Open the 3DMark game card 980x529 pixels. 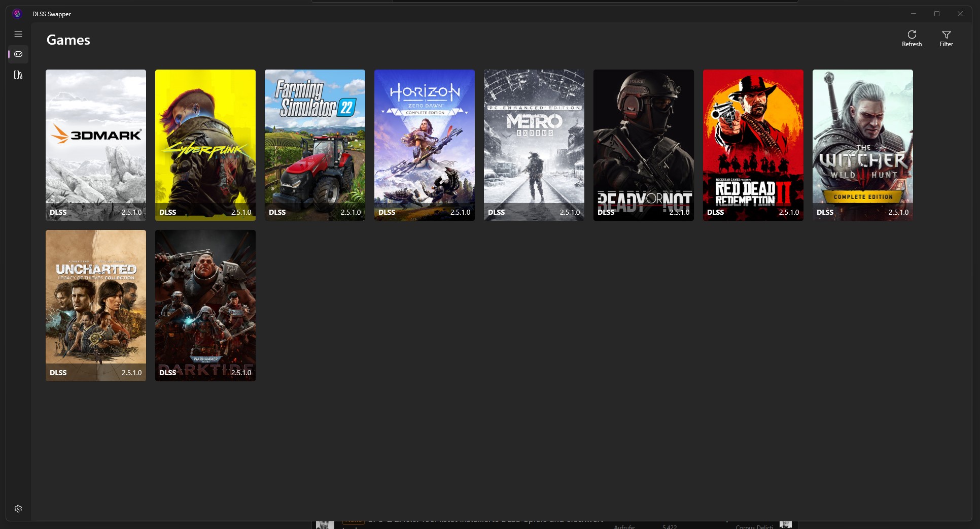(x=96, y=145)
